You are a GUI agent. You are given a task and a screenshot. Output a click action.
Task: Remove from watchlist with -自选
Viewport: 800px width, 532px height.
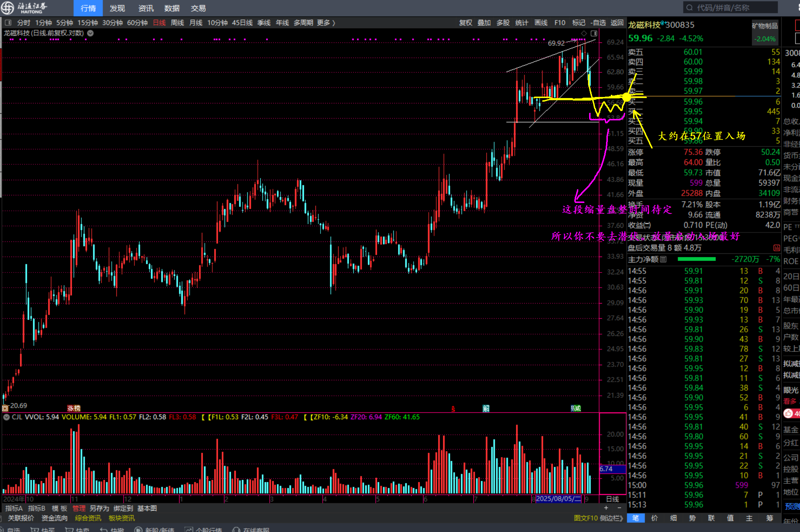tap(598, 23)
